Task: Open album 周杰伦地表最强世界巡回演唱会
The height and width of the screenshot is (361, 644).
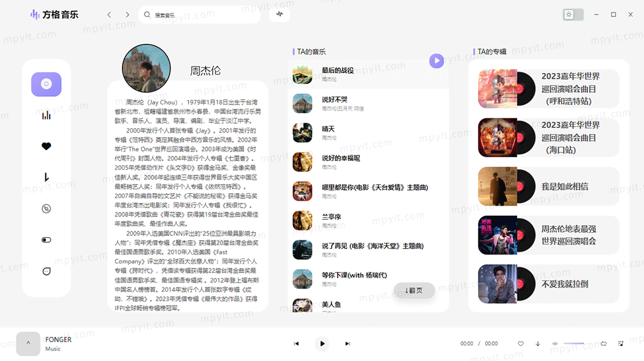Action: [548, 235]
